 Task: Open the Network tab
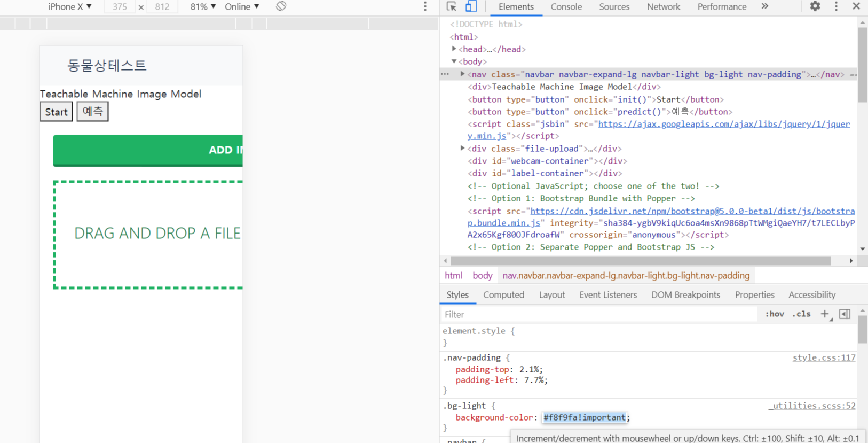663,7
